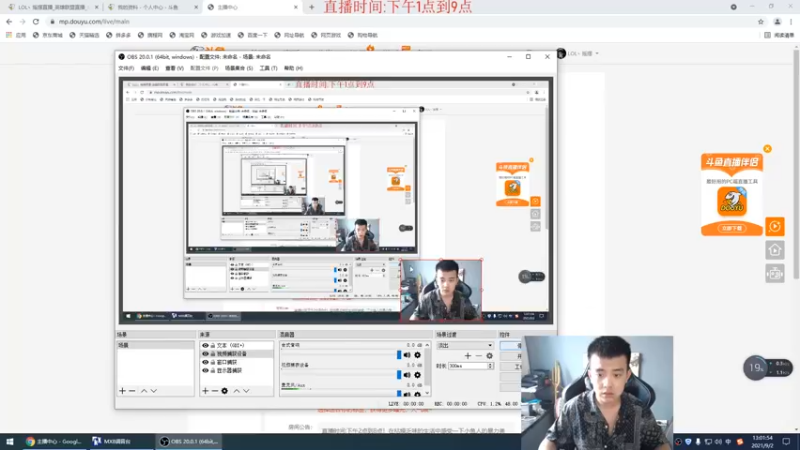This screenshot has height=450, width=800.
Task: Open the Windows Start menu
Action: click(10, 441)
